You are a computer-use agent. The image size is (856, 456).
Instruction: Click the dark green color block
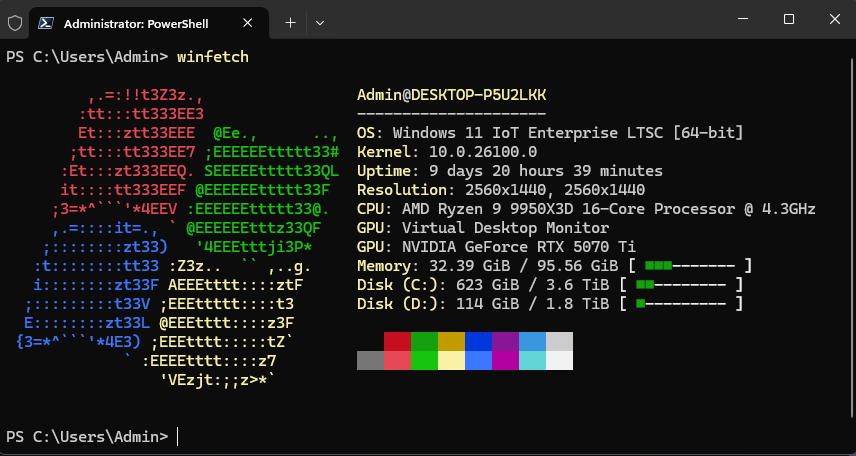coord(424,341)
